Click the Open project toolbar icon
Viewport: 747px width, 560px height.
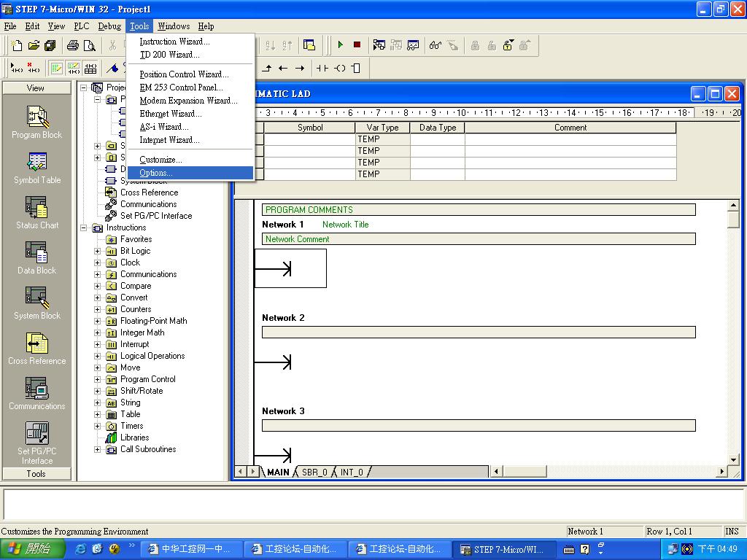(x=34, y=46)
